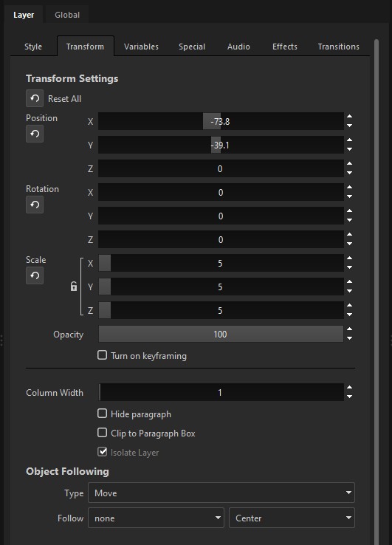Screen dimensions: 392x545
Task: Click the Rotation X value field
Action: coord(221,192)
